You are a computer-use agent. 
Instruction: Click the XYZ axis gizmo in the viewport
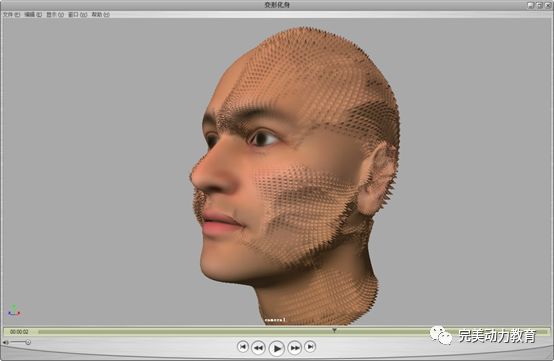click(14, 311)
